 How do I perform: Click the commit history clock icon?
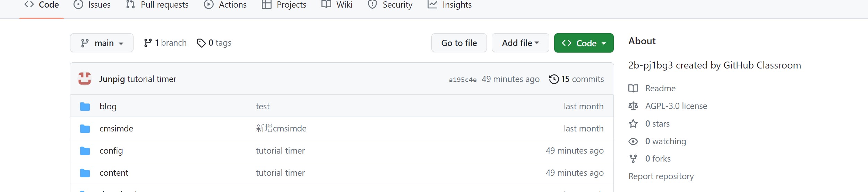coord(554,79)
